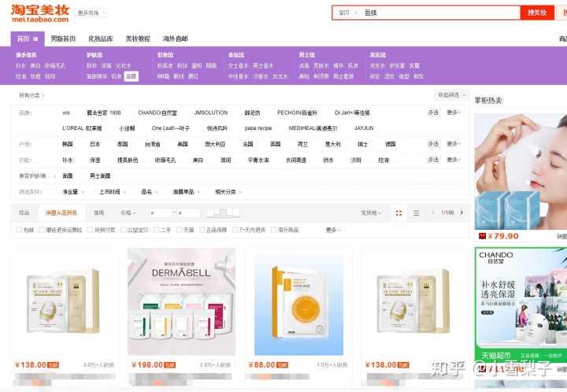The image size is (567, 392).
Task: Open the 美妆教程 tab
Action: pos(138,39)
